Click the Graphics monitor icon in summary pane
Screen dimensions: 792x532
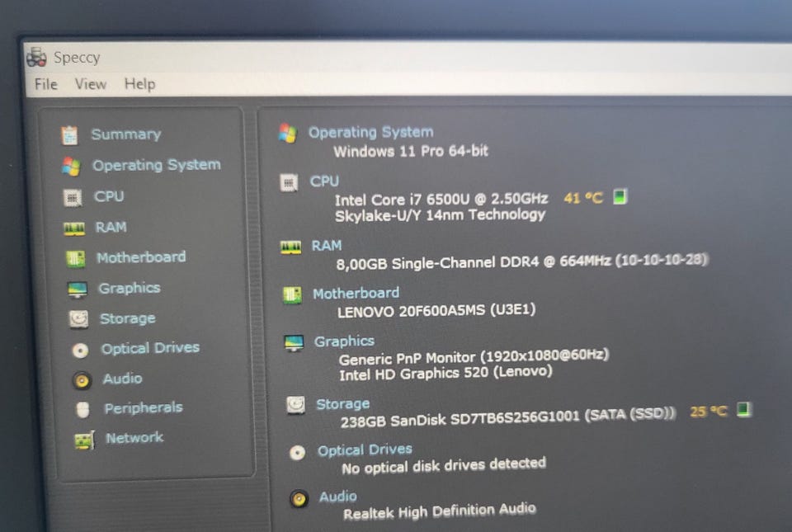click(x=294, y=343)
